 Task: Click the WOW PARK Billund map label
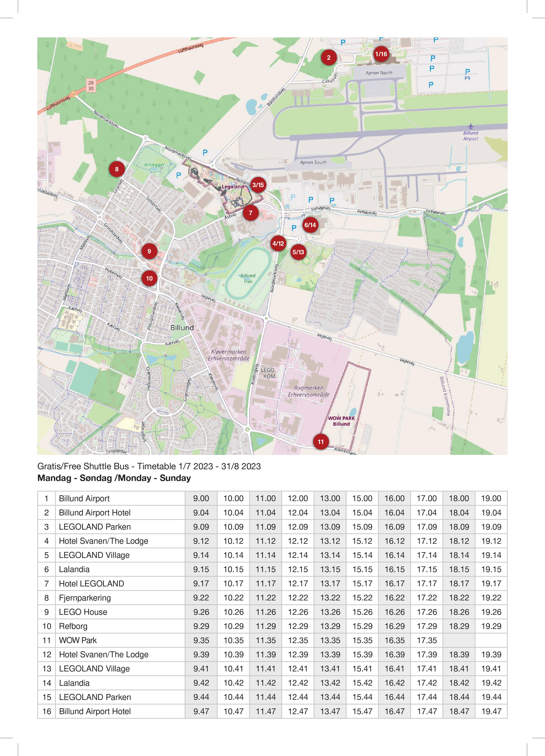pos(341,421)
